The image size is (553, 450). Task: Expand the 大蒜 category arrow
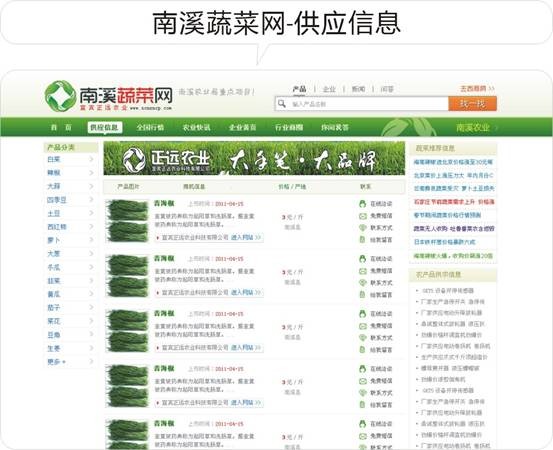[91, 186]
